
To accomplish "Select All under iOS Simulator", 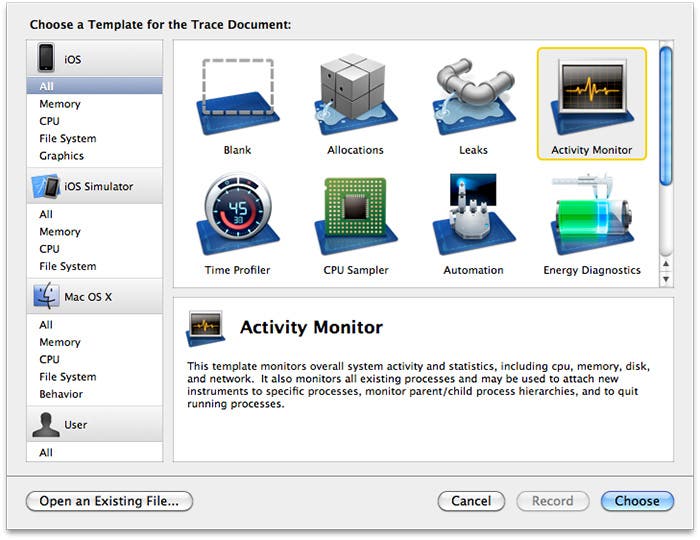I will [94, 214].
